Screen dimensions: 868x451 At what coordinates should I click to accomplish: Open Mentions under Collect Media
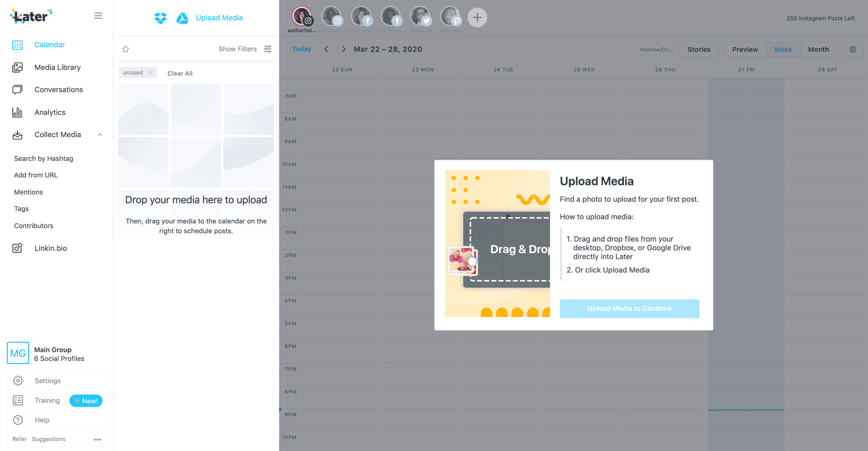pos(28,192)
